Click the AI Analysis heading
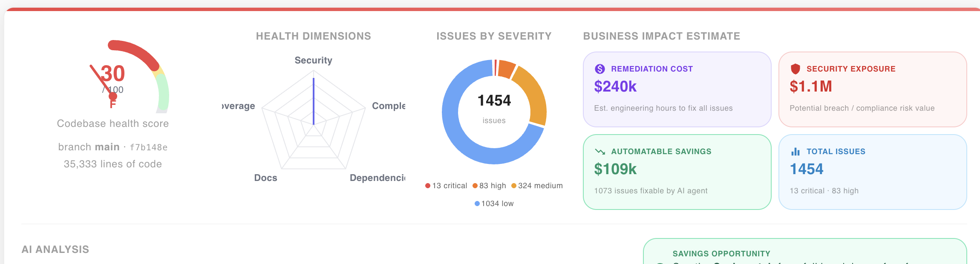This screenshot has width=980, height=264. tap(55, 250)
